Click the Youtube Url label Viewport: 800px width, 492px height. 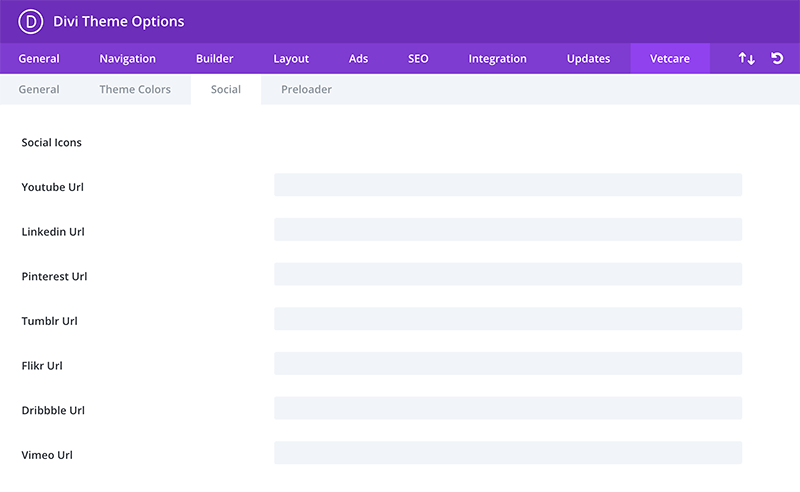53,187
